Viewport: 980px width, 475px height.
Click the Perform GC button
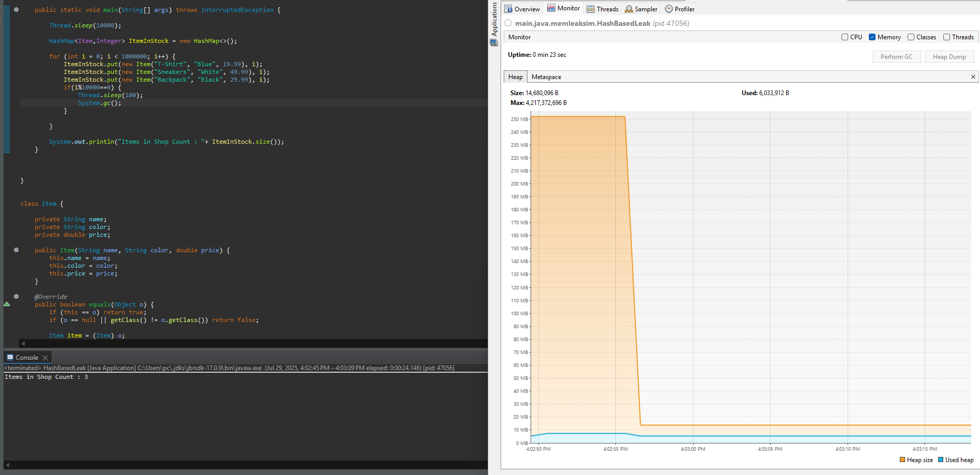896,57
